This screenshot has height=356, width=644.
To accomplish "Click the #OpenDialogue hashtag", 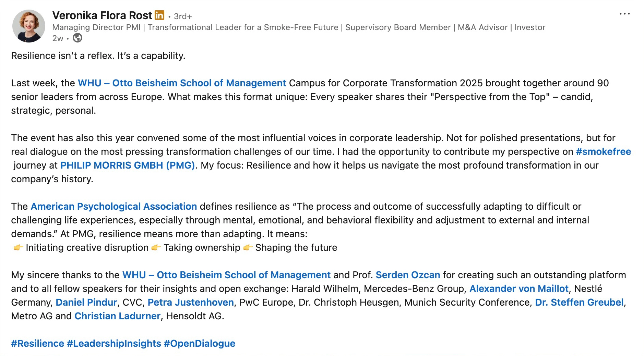I will tap(200, 344).
